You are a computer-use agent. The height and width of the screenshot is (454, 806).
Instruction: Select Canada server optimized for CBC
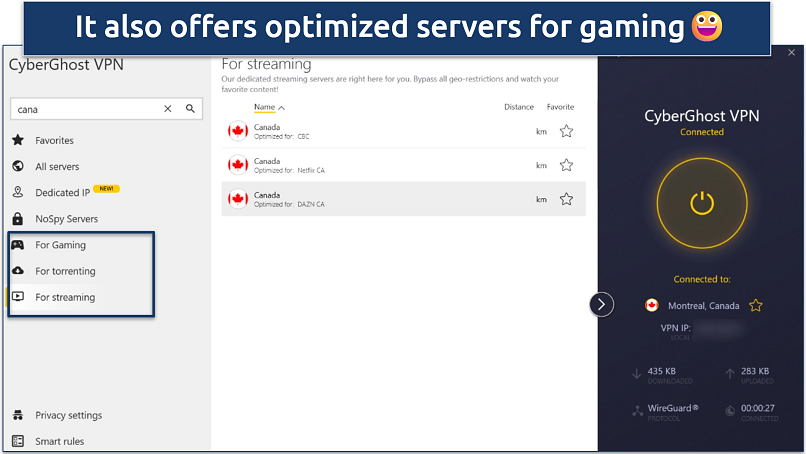click(x=404, y=131)
